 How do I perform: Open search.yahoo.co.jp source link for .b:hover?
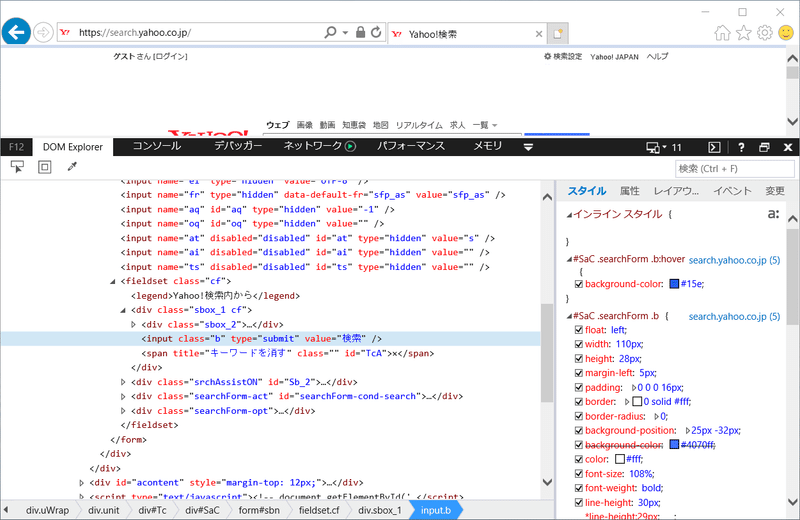click(734, 260)
